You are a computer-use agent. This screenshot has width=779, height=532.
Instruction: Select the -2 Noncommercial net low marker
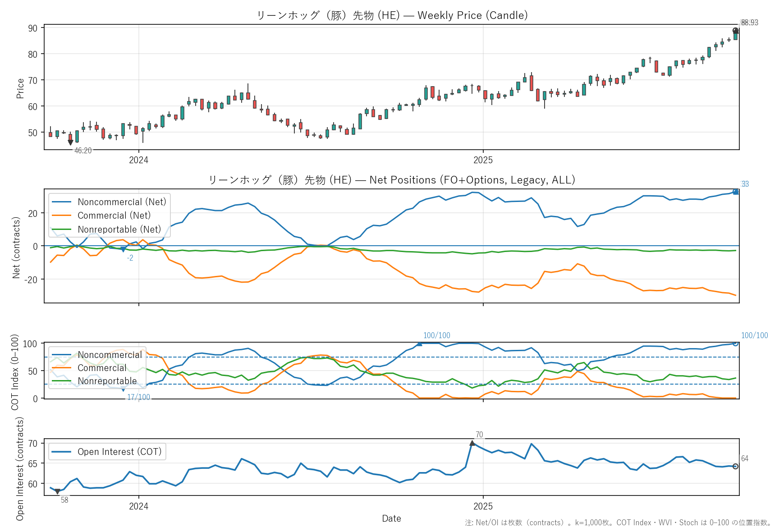tap(123, 250)
